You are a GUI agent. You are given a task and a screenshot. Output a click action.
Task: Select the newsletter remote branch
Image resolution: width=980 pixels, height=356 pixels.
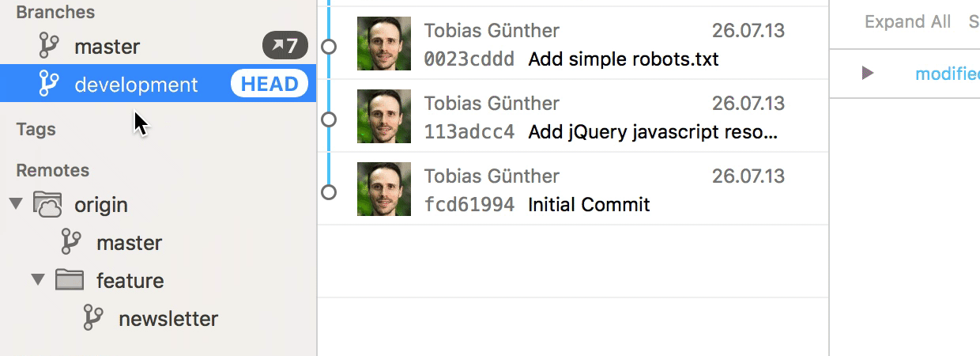pos(168,319)
